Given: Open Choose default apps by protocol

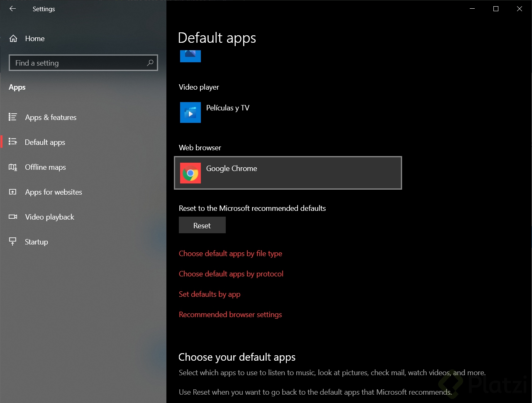Looking at the screenshot, I should coord(231,274).
